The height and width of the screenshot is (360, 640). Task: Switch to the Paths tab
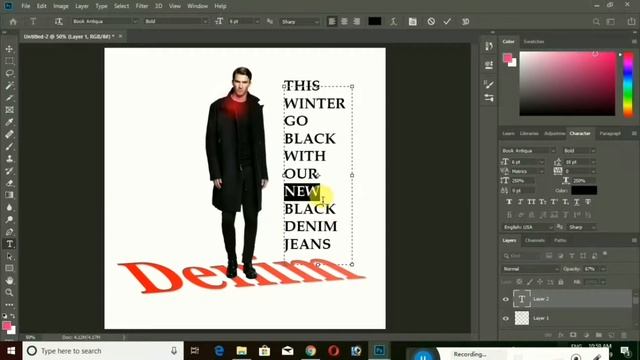tap(560, 240)
